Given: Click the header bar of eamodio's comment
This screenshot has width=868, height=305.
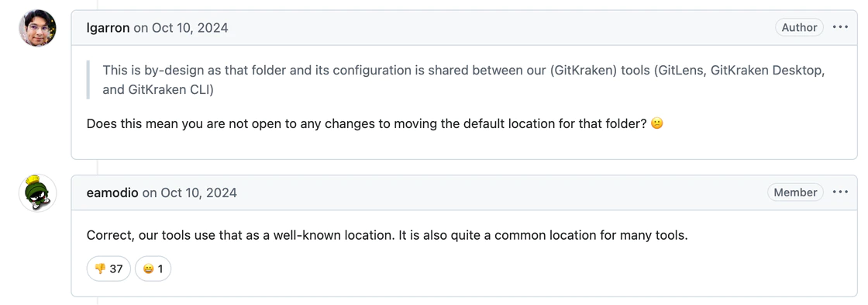Looking at the screenshot, I should point(464,192).
